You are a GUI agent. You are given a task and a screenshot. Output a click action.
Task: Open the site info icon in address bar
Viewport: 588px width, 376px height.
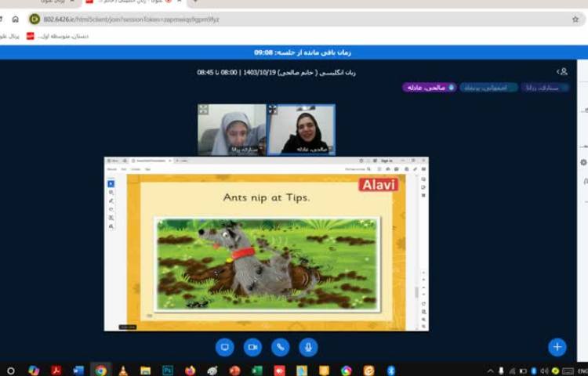click(x=34, y=19)
